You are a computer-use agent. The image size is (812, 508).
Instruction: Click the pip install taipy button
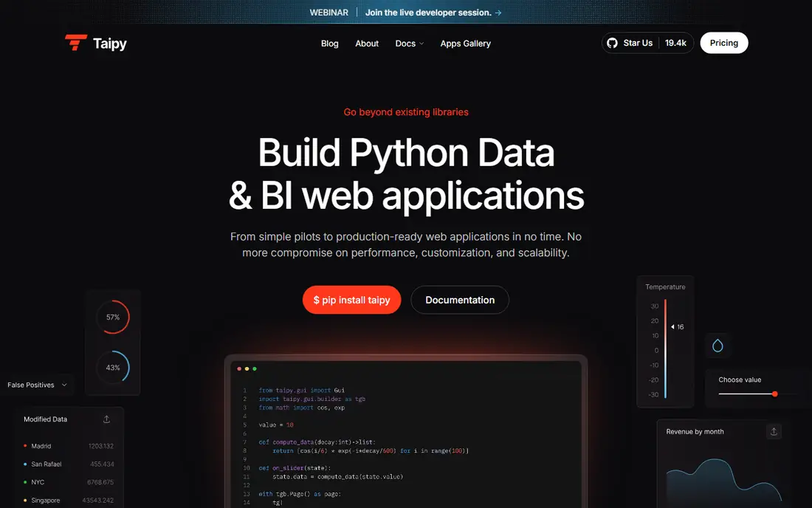pos(351,300)
